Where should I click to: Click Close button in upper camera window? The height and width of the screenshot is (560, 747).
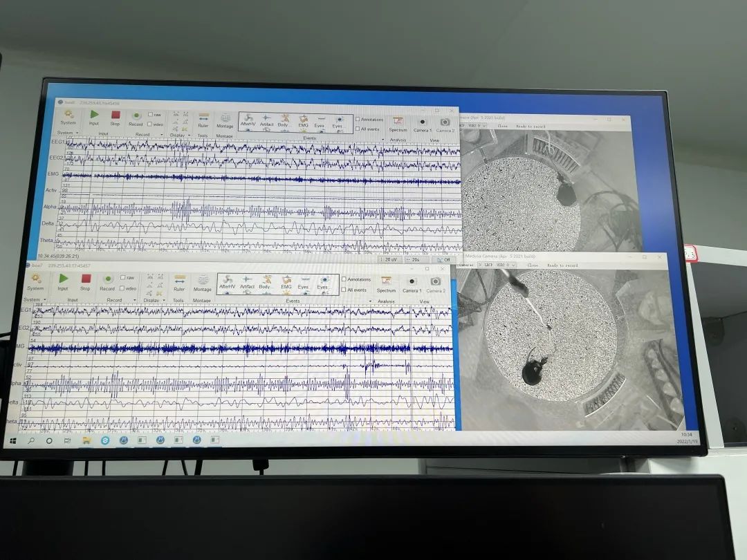coord(503,127)
